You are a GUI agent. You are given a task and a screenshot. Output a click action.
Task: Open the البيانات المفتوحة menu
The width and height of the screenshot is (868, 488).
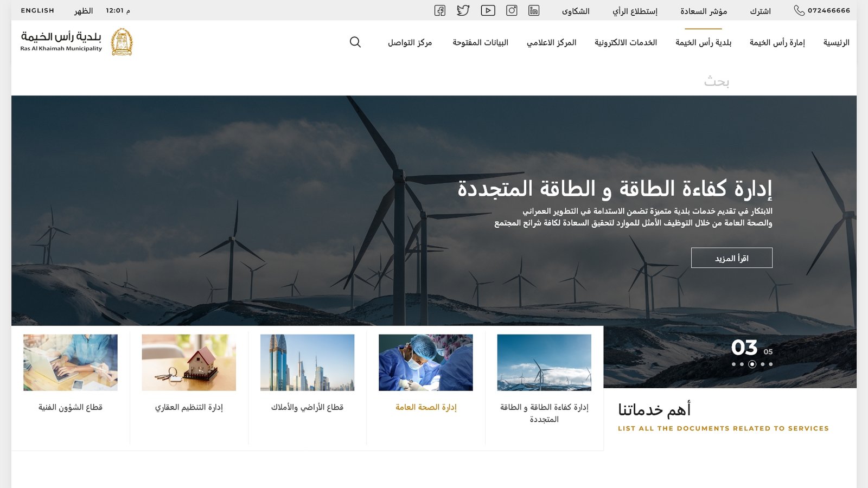(480, 42)
